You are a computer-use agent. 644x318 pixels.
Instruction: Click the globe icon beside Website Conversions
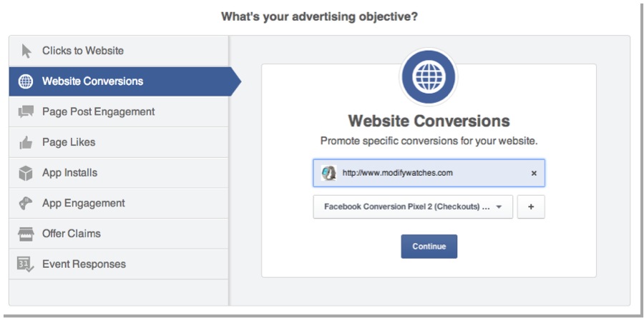click(26, 81)
